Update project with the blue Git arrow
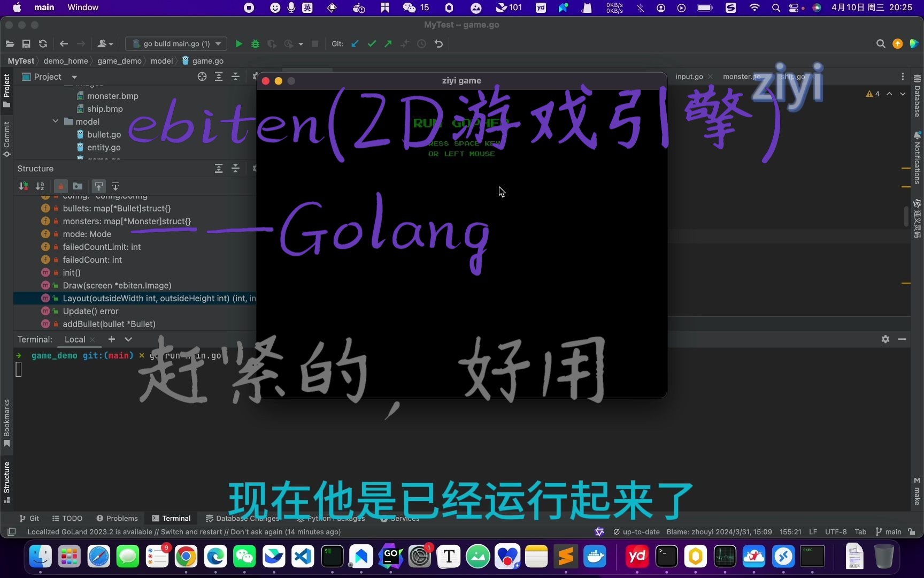Image resolution: width=924 pixels, height=578 pixels. (355, 44)
